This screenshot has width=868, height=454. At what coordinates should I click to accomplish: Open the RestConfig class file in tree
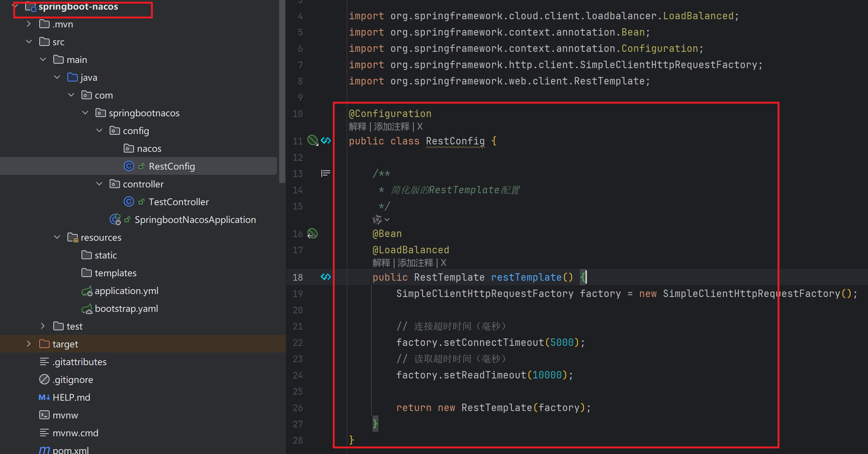pos(171,166)
